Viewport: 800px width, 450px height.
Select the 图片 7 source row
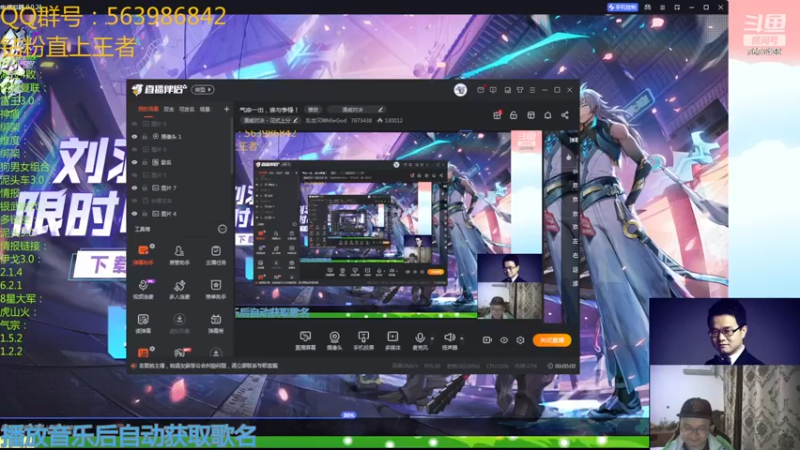180,188
